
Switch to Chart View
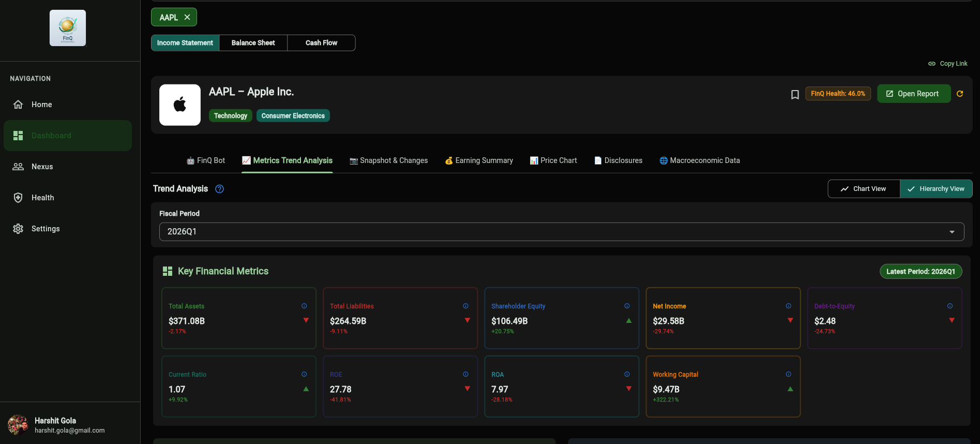click(x=864, y=189)
